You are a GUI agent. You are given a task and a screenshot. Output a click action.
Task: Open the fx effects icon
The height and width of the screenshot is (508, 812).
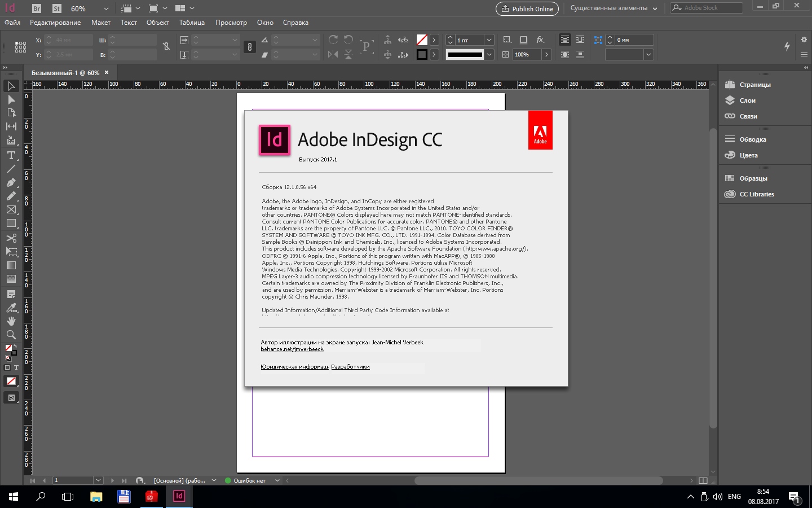(x=540, y=40)
